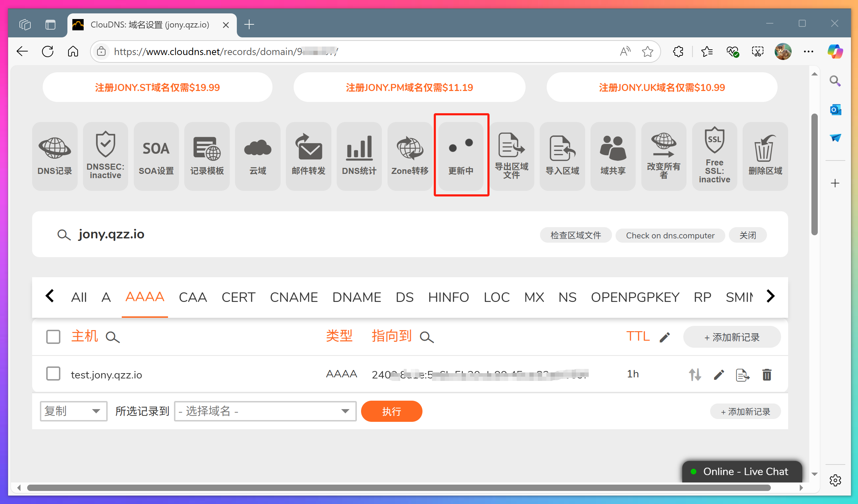View DNS统计 statistics
The image size is (858, 504).
tap(359, 156)
